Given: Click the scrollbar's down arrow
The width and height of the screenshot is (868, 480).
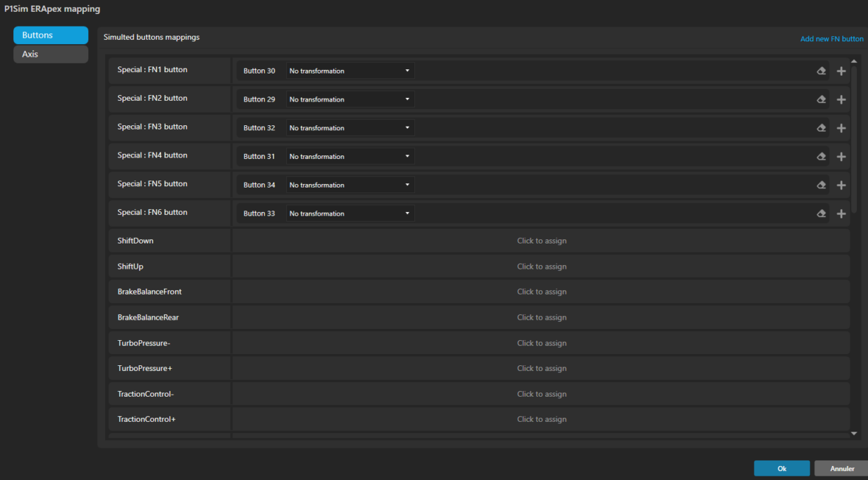Looking at the screenshot, I should 853,432.
